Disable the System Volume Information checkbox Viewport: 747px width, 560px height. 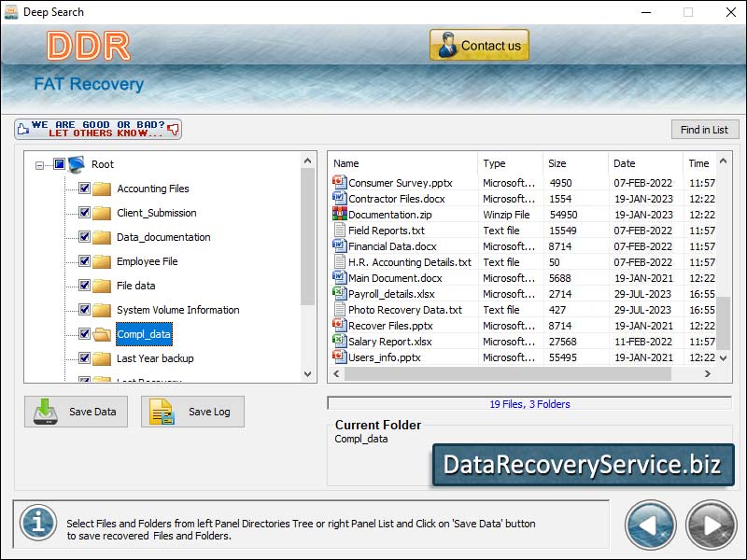pos(82,310)
